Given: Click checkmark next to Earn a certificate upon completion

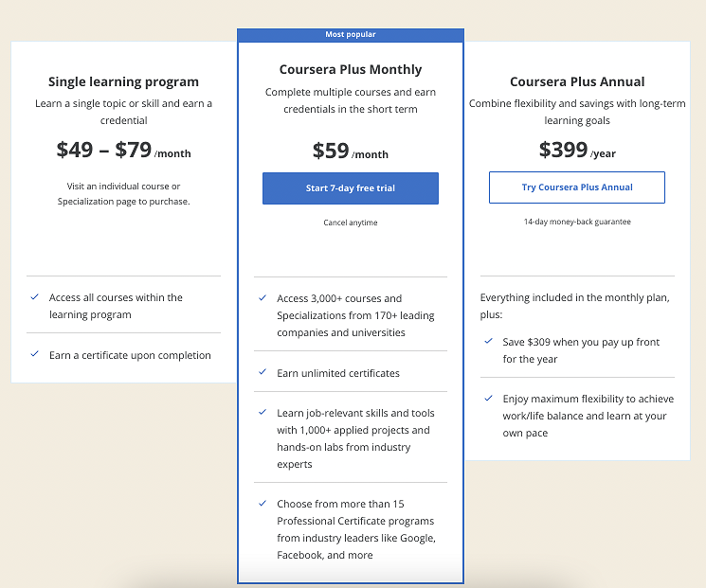Looking at the screenshot, I should coord(34,354).
